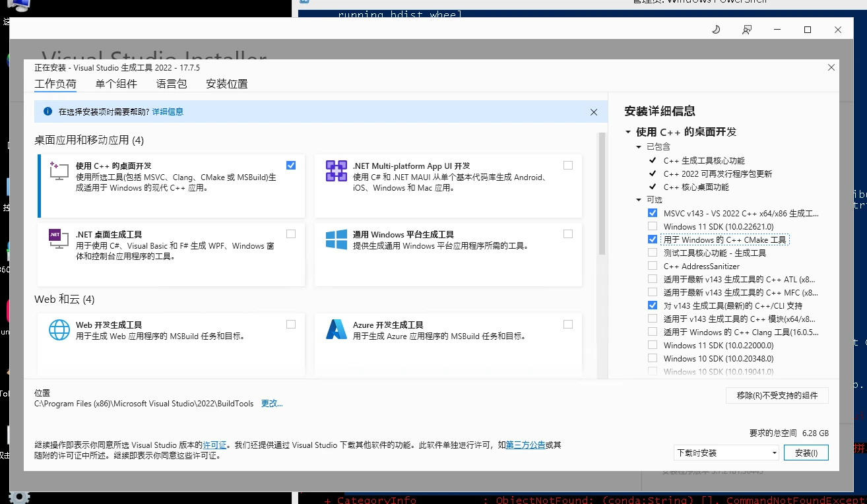867x504 pixels.
Task: Click the Universal Windows Platform icon
Action: [x=337, y=239]
